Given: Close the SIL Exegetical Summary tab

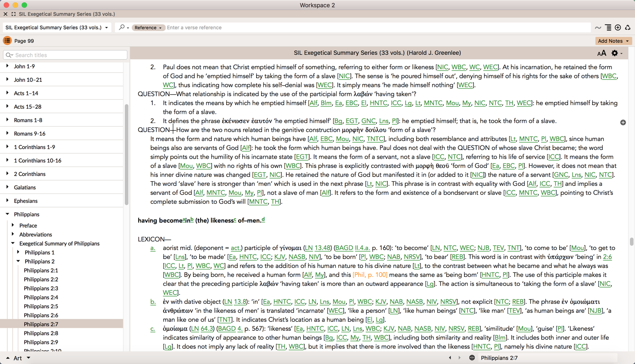Looking at the screenshot, I should pos(5,14).
